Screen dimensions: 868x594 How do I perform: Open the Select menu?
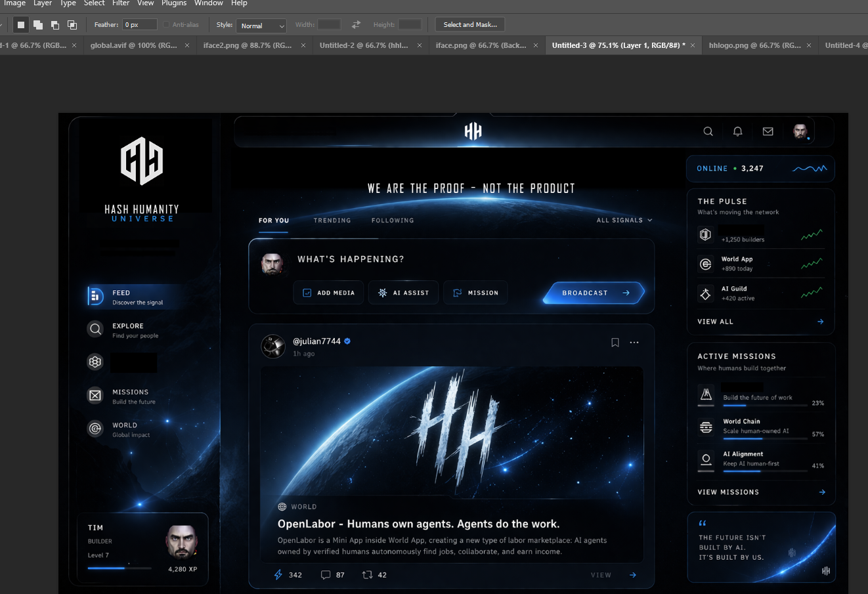click(95, 3)
